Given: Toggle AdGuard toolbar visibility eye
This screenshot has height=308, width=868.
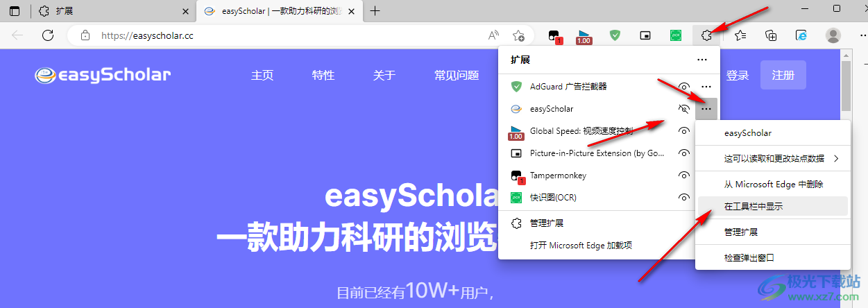Looking at the screenshot, I should pos(684,87).
